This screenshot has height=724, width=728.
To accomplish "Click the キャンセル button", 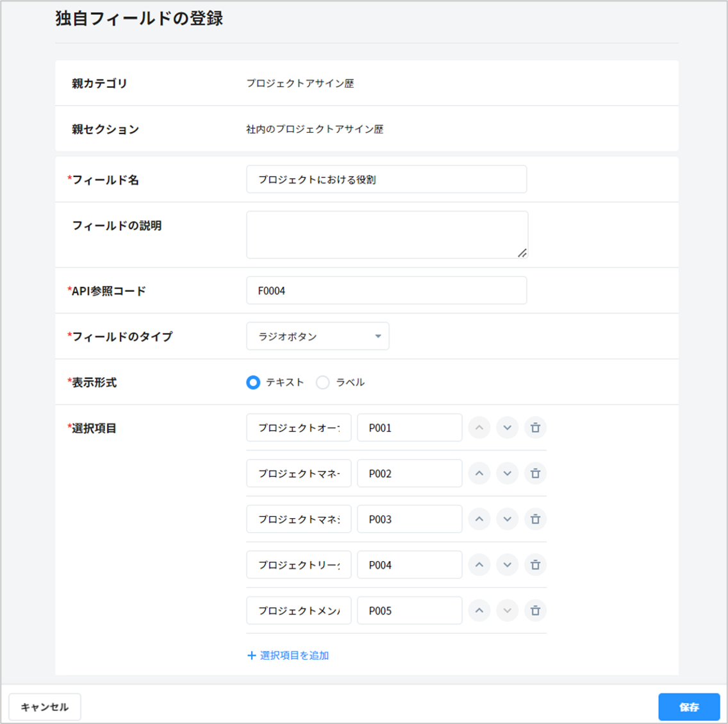I will point(45,707).
